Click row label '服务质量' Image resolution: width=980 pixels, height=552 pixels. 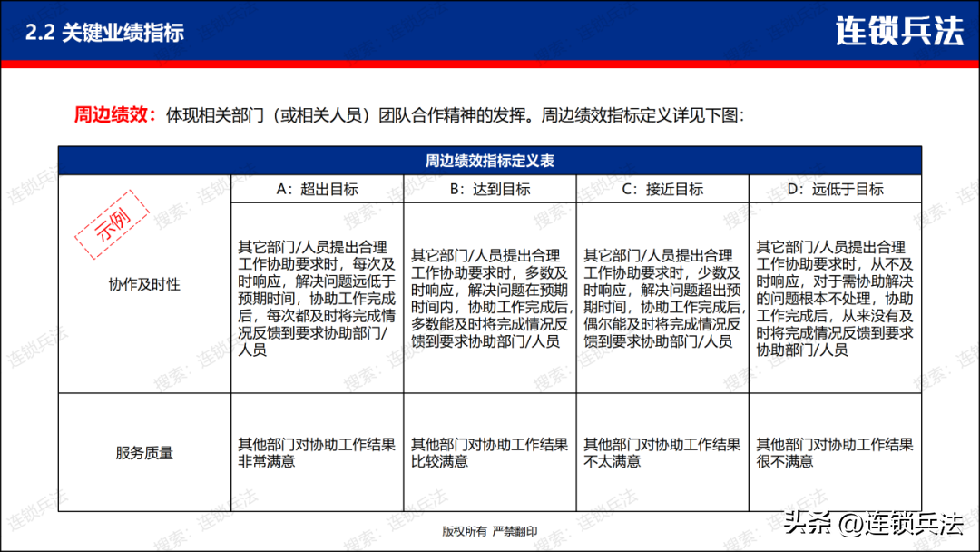144,453
